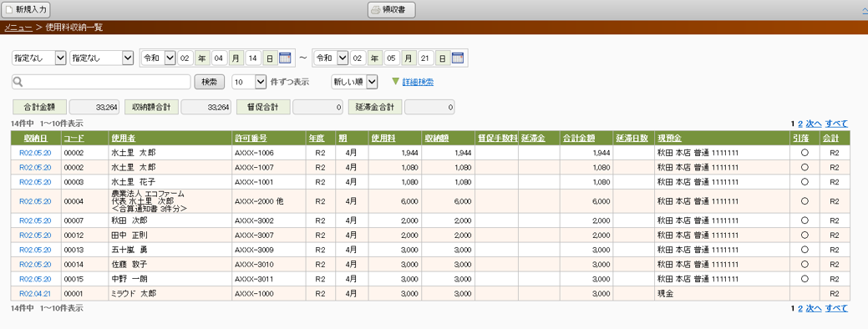
Task: Select the 現金 cash cell
Action: (722, 294)
